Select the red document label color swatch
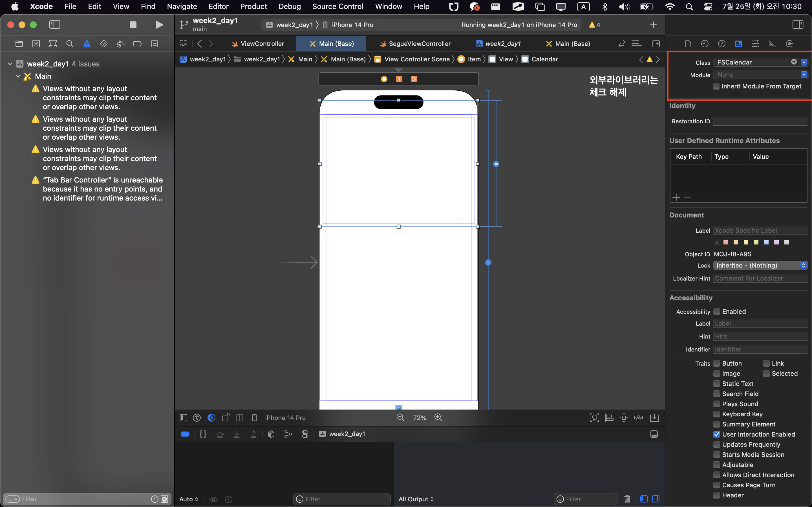Screen dimensions: 812x507 pyautogui.click(x=726, y=242)
